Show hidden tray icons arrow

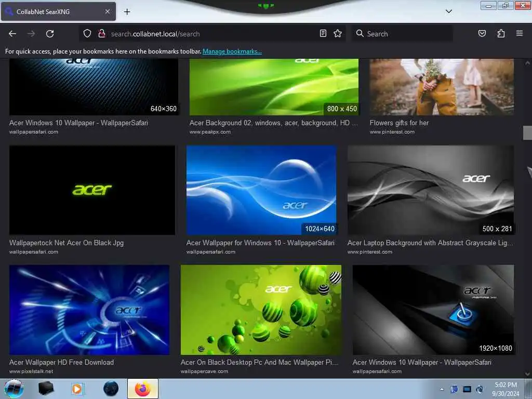click(x=442, y=389)
